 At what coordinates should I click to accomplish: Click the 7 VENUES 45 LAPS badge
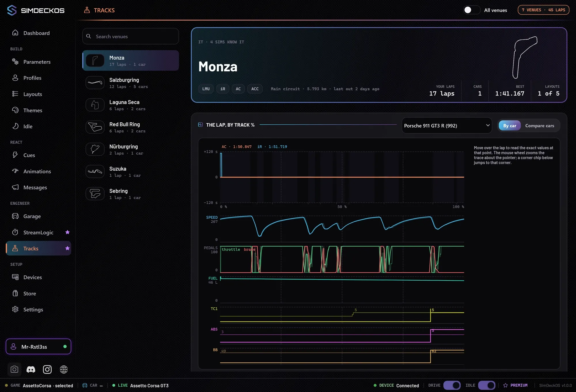pyautogui.click(x=543, y=10)
